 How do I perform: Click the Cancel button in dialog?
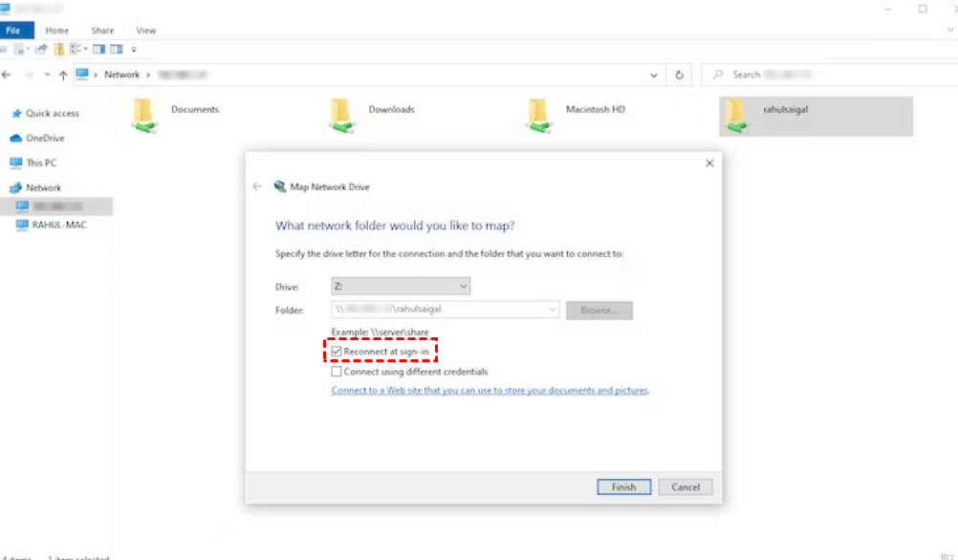(x=686, y=486)
